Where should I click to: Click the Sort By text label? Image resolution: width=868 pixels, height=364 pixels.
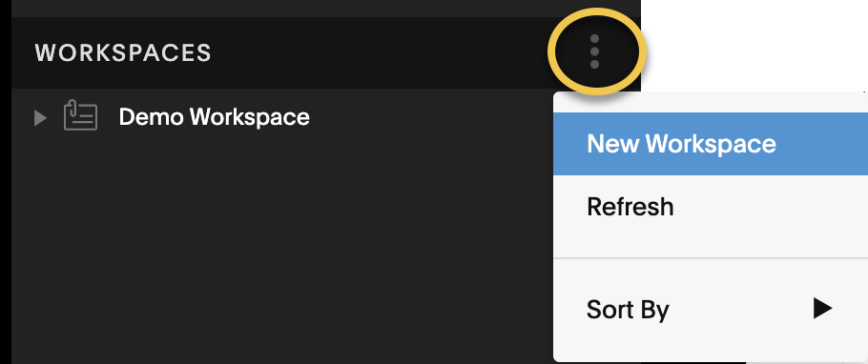[628, 310]
